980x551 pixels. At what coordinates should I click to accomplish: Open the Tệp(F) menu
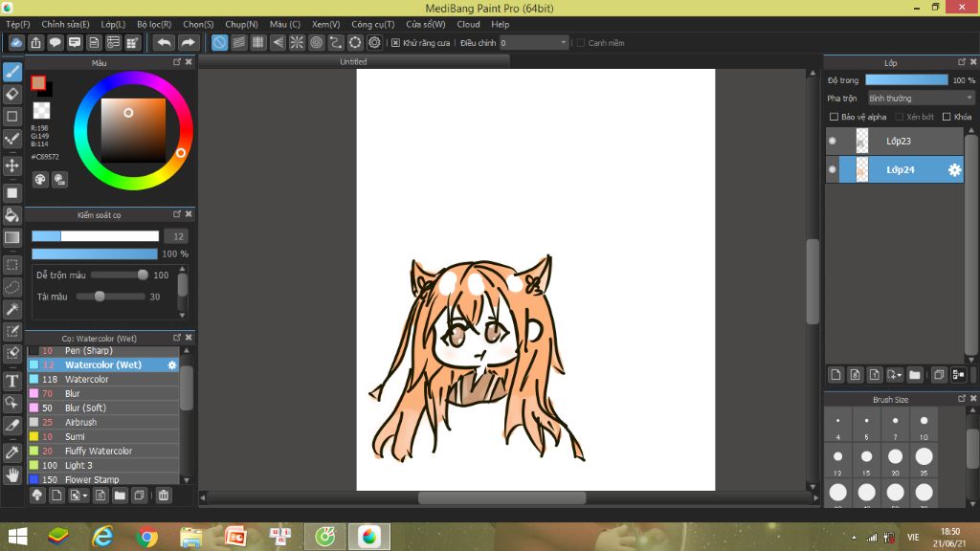pyautogui.click(x=17, y=24)
